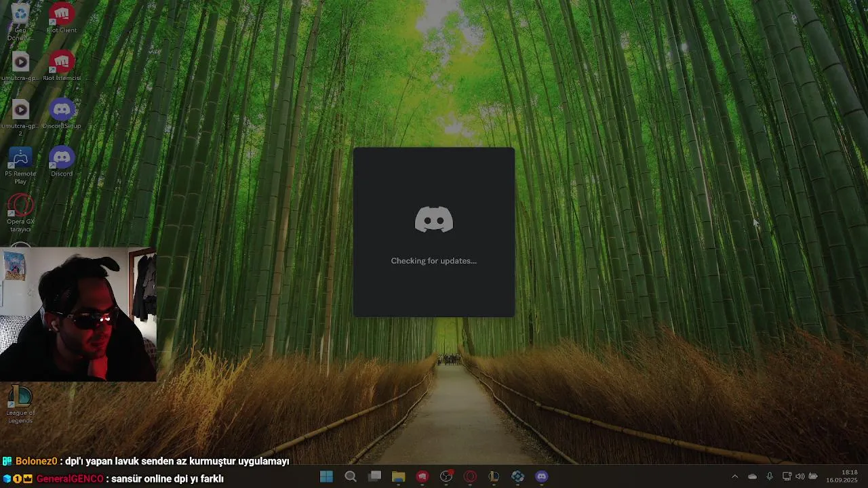Expand the hidden system tray icons chevron

pos(734,476)
